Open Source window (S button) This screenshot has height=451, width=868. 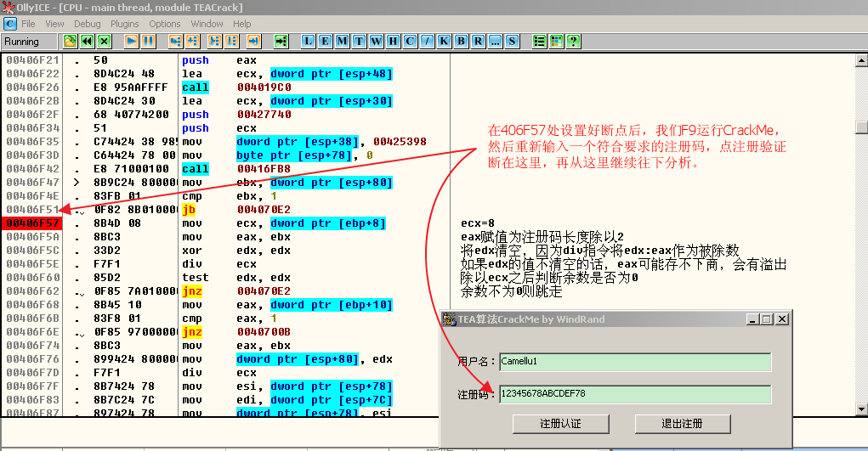click(x=512, y=41)
